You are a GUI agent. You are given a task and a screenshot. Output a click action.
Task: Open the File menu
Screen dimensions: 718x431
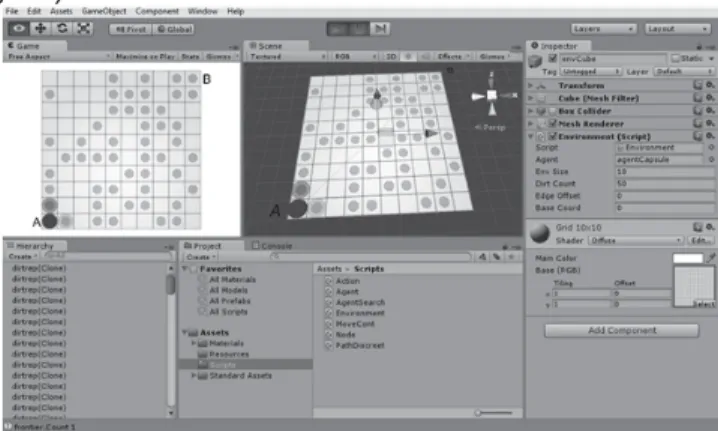pyautogui.click(x=12, y=11)
